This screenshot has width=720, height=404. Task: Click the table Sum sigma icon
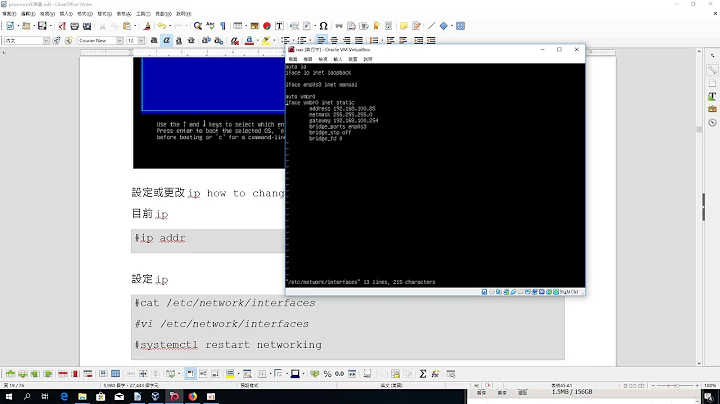coord(423,374)
